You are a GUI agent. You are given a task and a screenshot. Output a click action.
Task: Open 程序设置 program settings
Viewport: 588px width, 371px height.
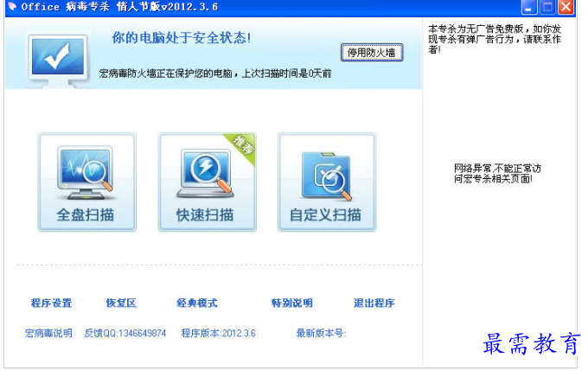[x=51, y=303]
